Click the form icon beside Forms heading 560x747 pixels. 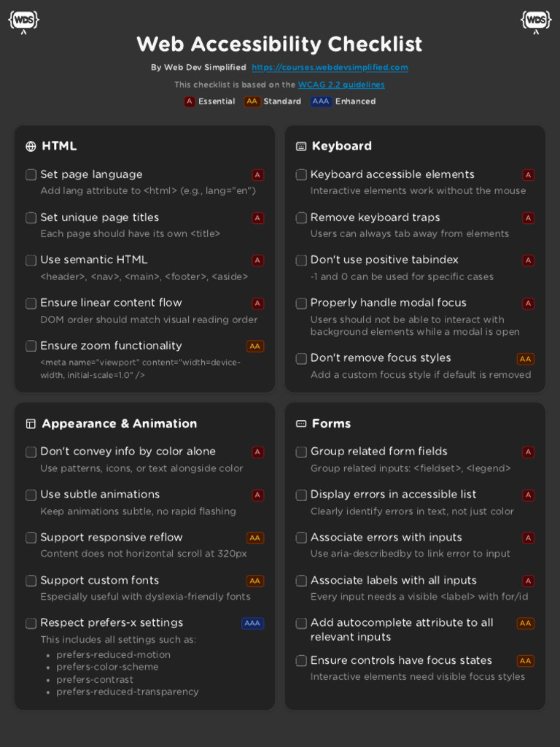pos(301,424)
